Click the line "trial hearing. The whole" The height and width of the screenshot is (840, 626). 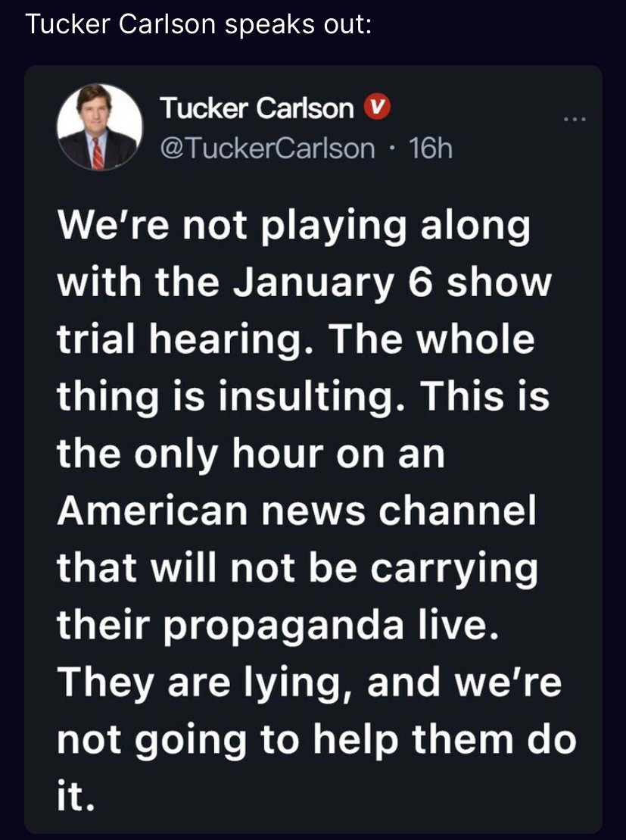pos(296,340)
